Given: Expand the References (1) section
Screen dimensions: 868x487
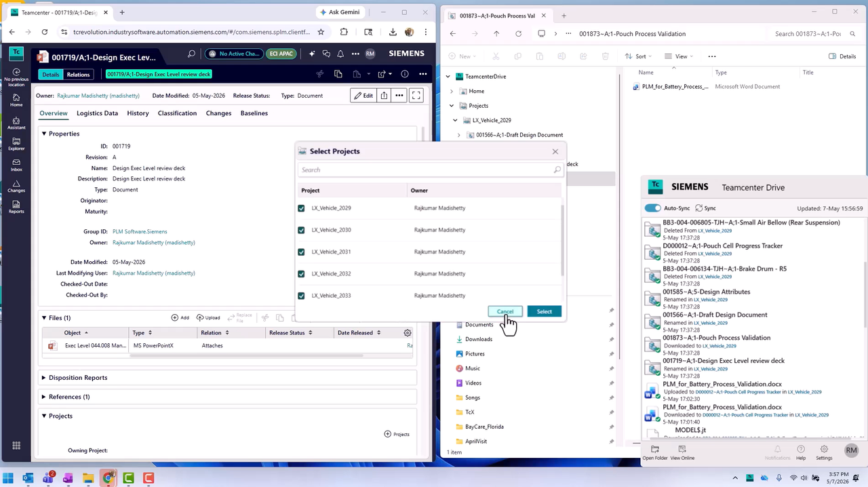Looking at the screenshot, I should click(x=44, y=396).
